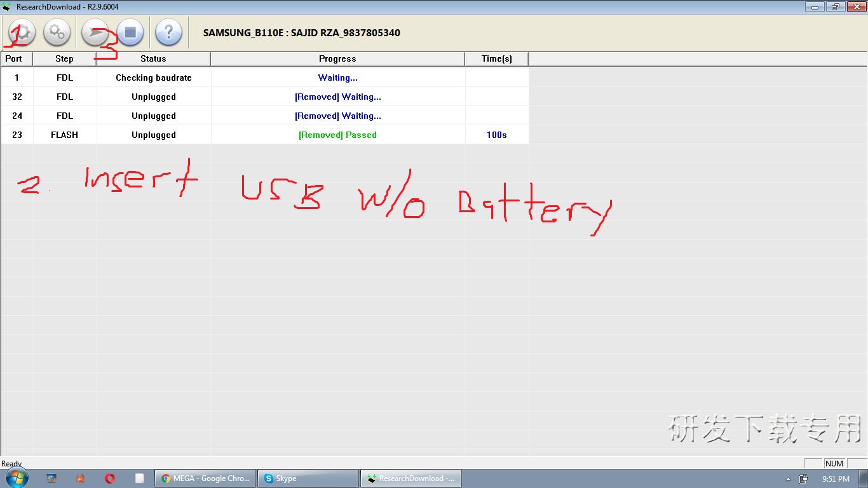
Task: Open Settings with the double-gear icon
Action: (57, 32)
